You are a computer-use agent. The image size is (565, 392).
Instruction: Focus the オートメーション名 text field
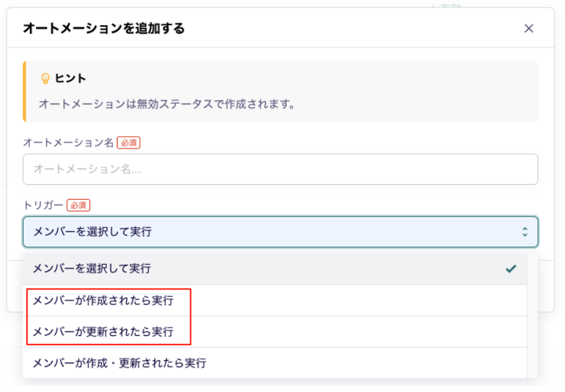280,169
